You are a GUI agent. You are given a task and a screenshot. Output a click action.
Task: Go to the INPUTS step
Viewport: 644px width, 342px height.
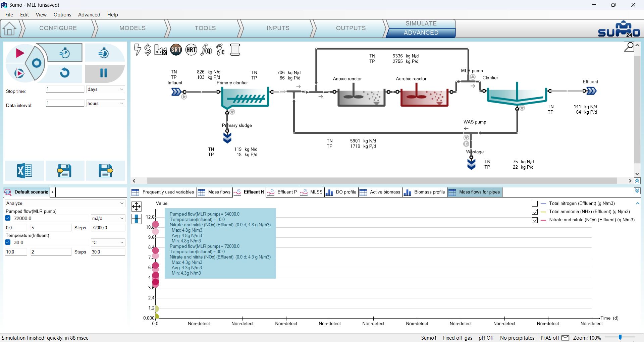278,28
